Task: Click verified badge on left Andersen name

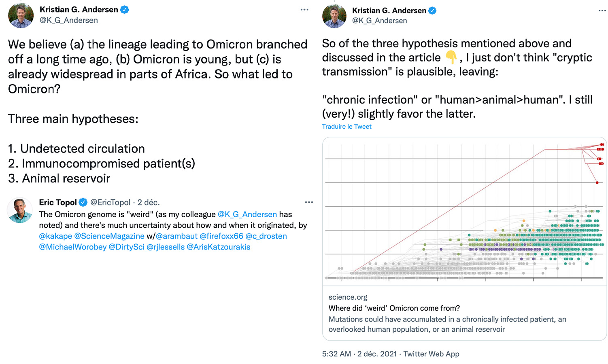Action: [x=125, y=10]
